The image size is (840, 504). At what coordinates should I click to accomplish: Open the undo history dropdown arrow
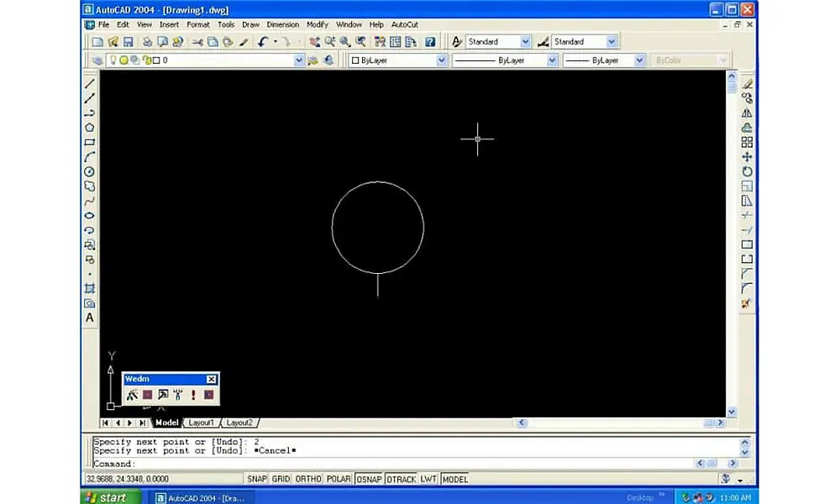276,42
